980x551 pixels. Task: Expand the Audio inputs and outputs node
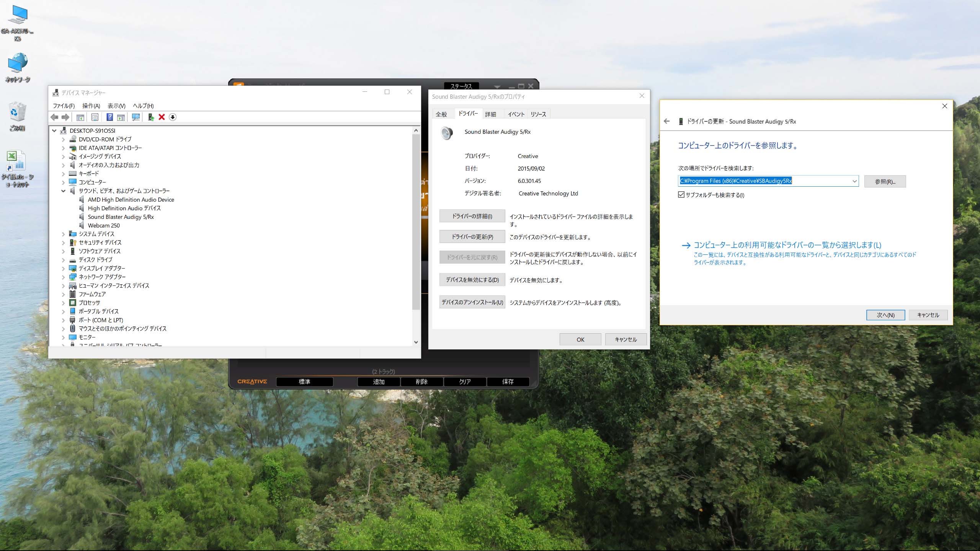[64, 165]
